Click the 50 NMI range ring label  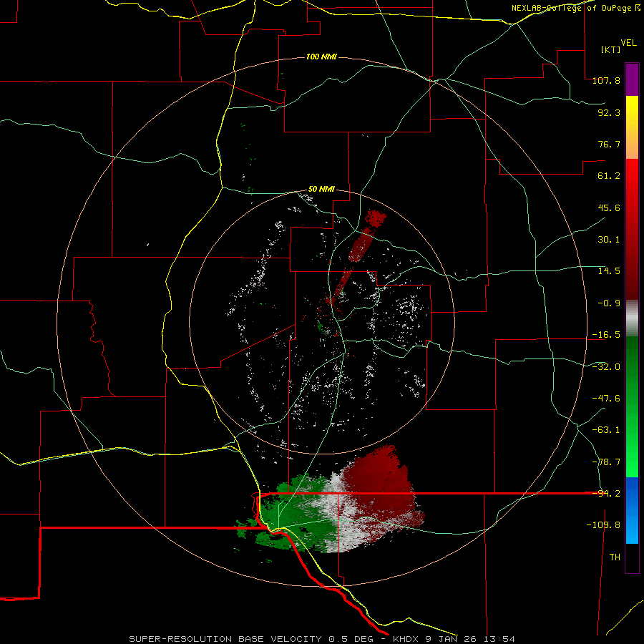point(321,190)
